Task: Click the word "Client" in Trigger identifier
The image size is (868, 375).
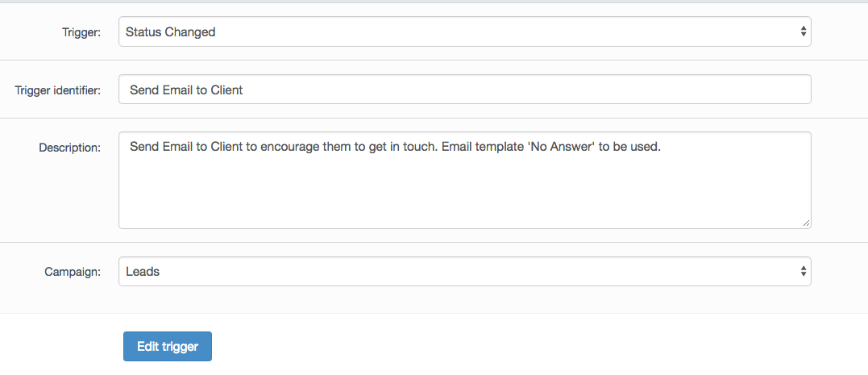Action: [x=226, y=90]
